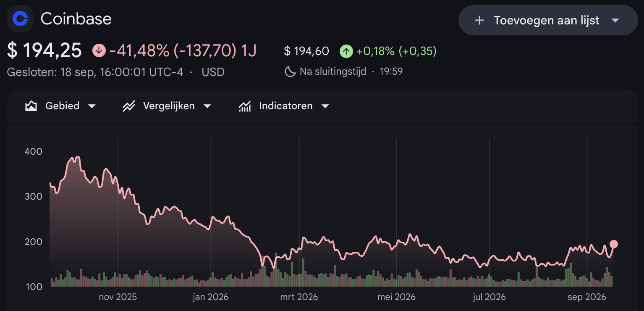This screenshot has width=644, height=311.
Task: Click the +0,18% (+0,35) after-hours change
Action: pyautogui.click(x=396, y=51)
